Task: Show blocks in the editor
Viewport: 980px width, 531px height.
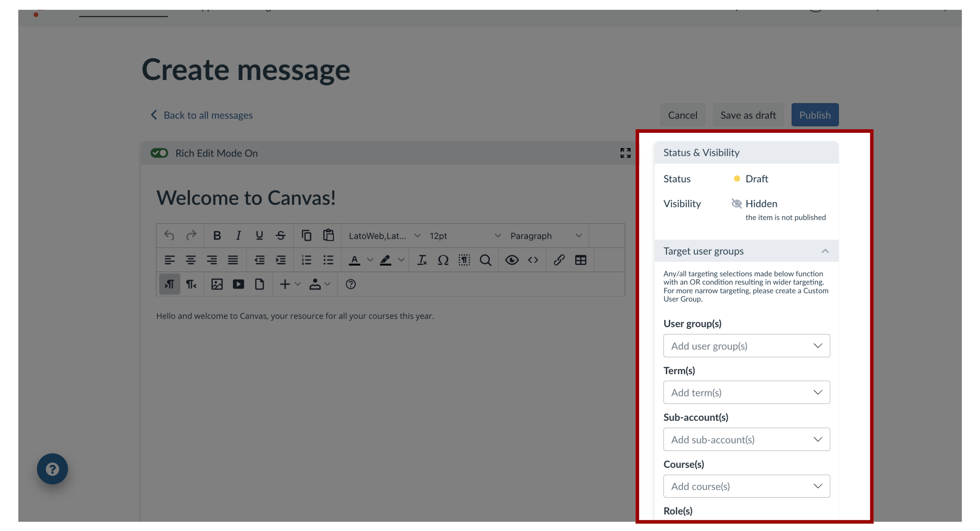Action: pos(464,260)
